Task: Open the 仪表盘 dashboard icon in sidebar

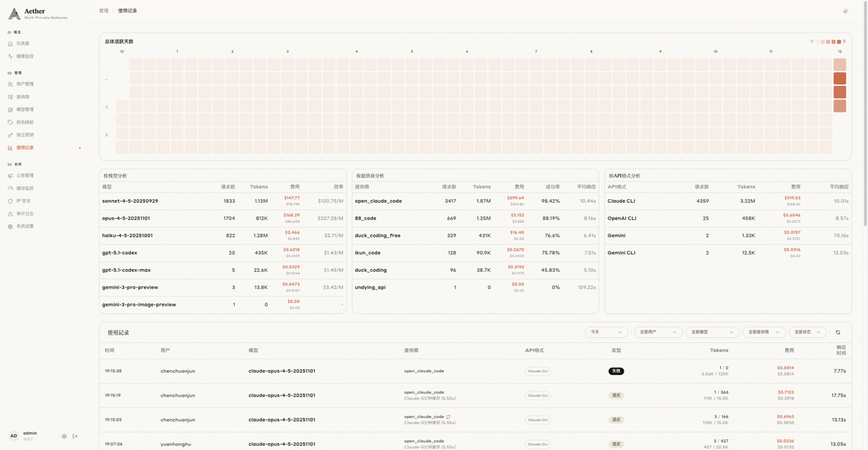Action: coord(10,43)
